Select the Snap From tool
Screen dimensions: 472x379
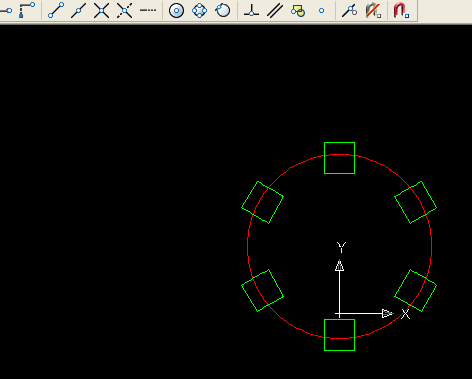coord(27,10)
